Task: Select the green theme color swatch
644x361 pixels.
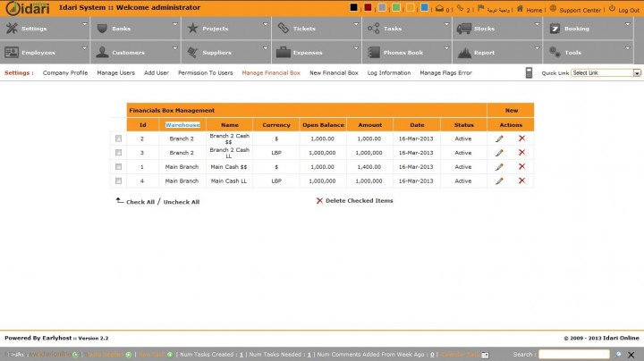Action: pyautogui.click(x=396, y=7)
